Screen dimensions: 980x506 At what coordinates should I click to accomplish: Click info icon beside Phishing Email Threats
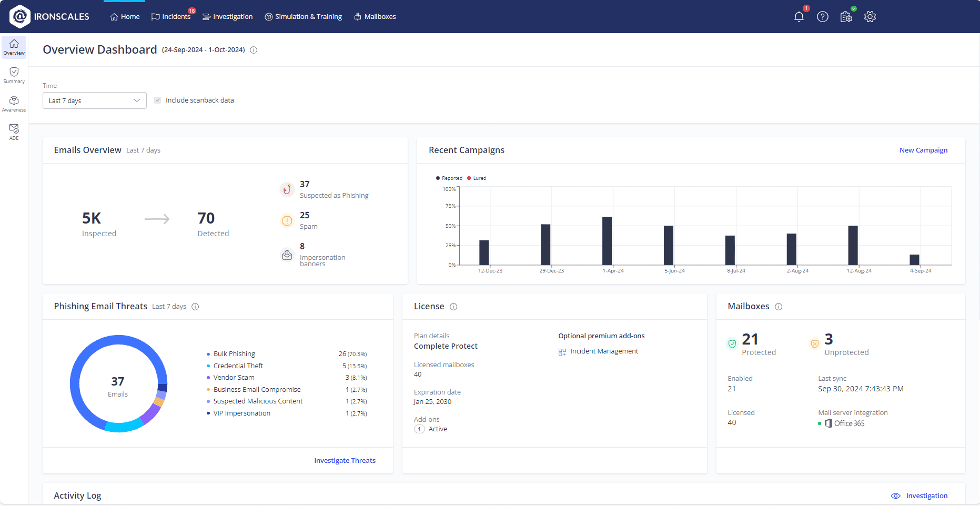195,307
